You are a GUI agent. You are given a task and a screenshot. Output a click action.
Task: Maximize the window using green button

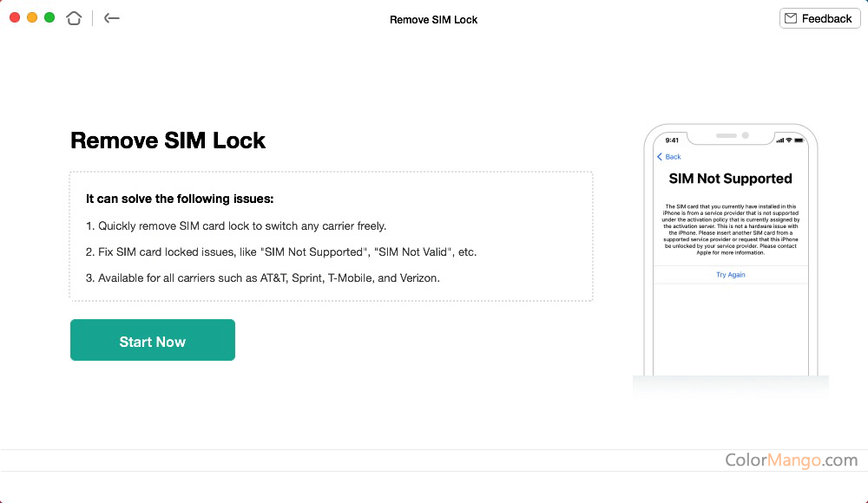pyautogui.click(x=49, y=17)
